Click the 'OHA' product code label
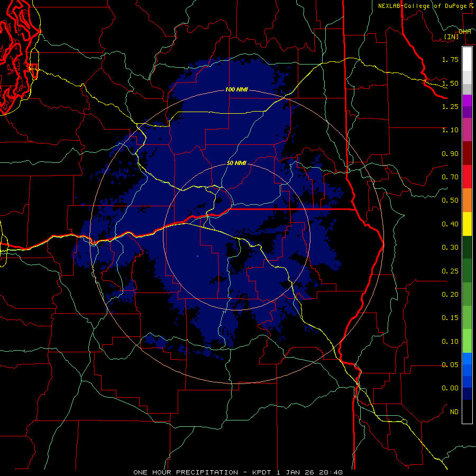 point(465,32)
